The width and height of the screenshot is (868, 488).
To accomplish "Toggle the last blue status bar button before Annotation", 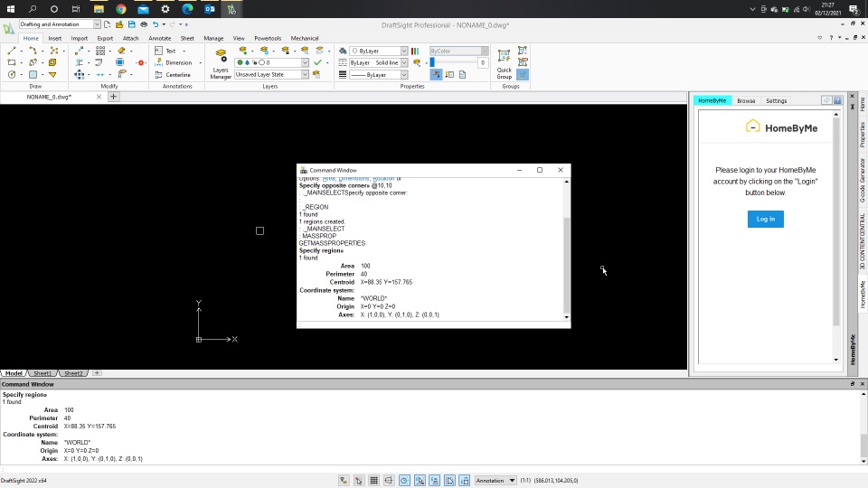I will point(465,480).
